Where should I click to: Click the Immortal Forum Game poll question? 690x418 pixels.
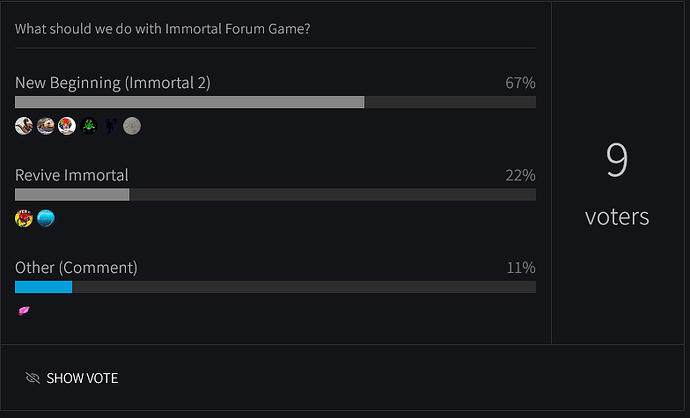pyautogui.click(x=162, y=29)
